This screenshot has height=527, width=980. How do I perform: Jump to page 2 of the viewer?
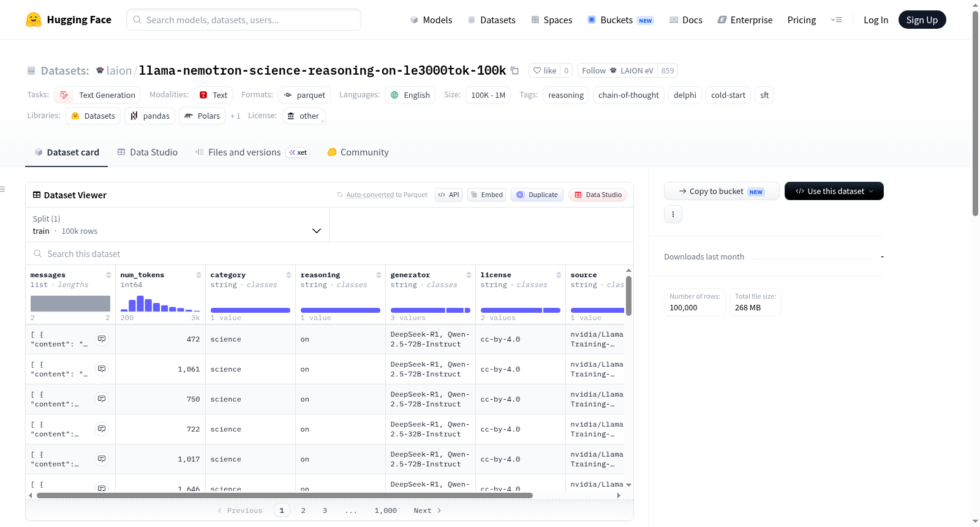pos(303,510)
